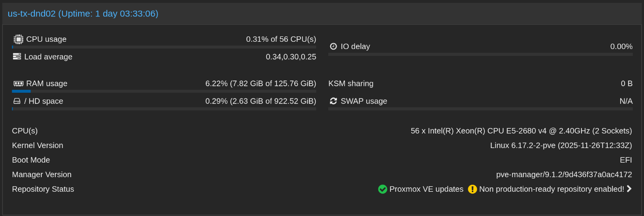Click the HD space drive icon
Image resolution: width=644 pixels, height=216 pixels.
17,101
